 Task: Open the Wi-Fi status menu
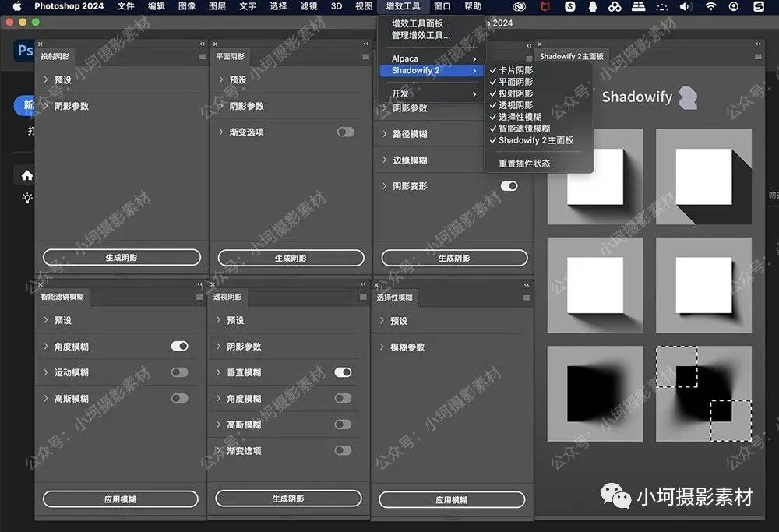711,6
